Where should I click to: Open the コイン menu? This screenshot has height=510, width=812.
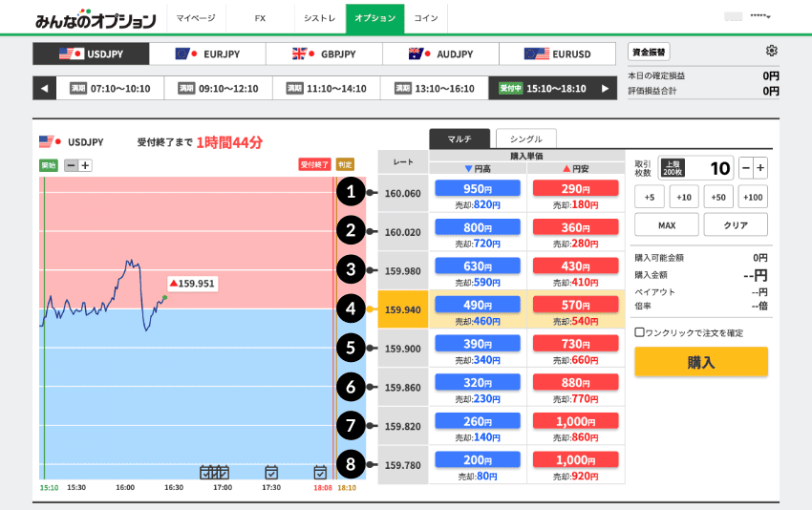[426, 18]
